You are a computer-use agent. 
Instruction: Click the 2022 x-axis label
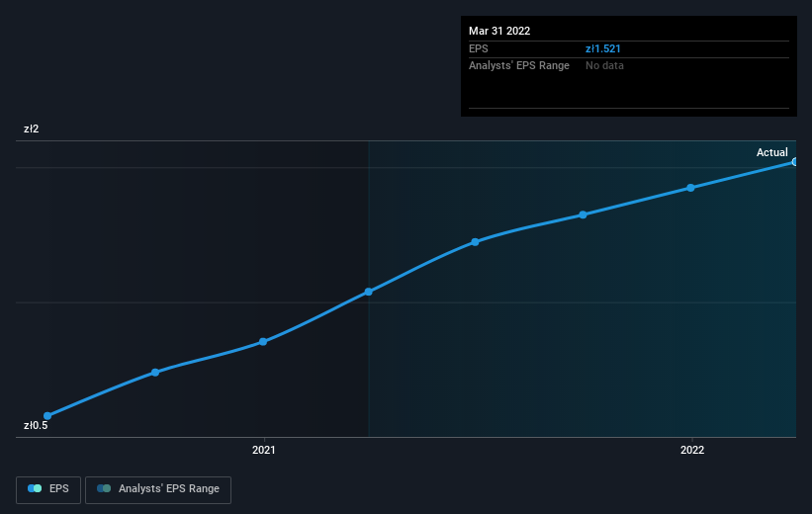click(x=692, y=450)
